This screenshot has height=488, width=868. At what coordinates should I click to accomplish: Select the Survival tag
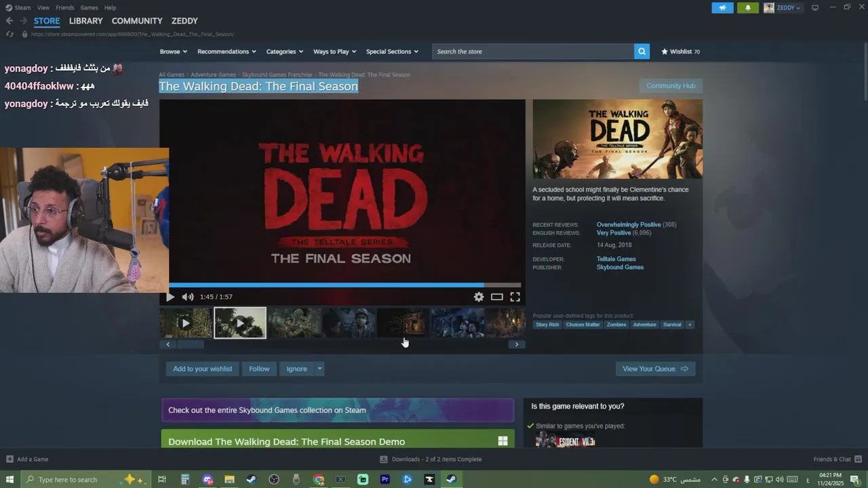pos(672,325)
